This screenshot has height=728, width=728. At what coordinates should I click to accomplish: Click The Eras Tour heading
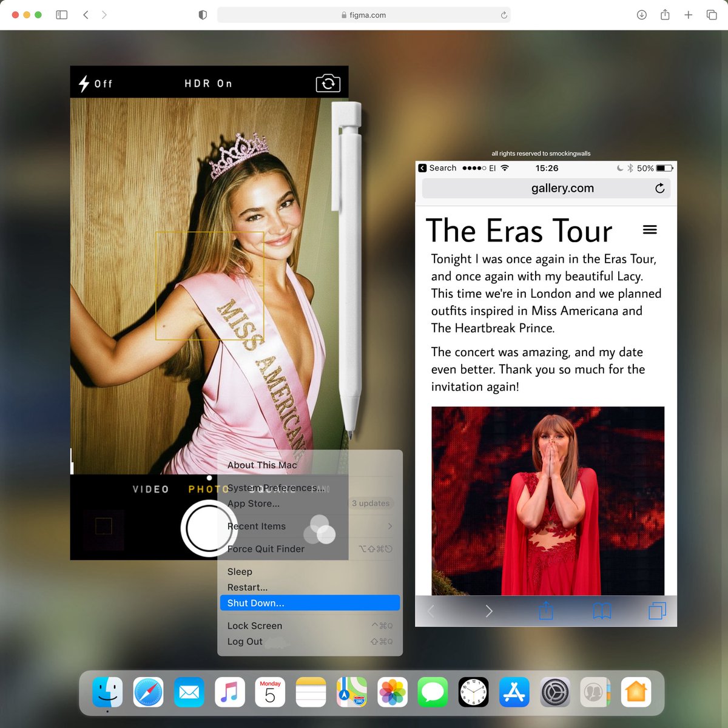tap(519, 231)
